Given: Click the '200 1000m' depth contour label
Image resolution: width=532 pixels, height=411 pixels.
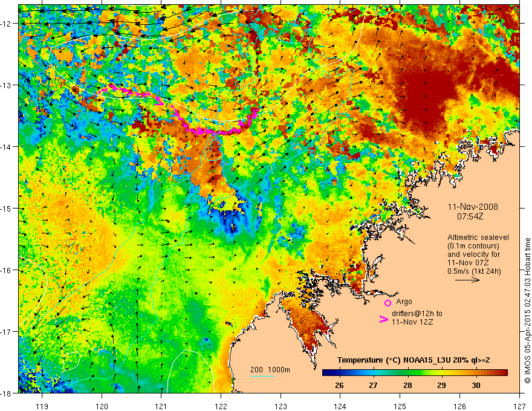Looking at the screenshot, I should click(x=270, y=370).
